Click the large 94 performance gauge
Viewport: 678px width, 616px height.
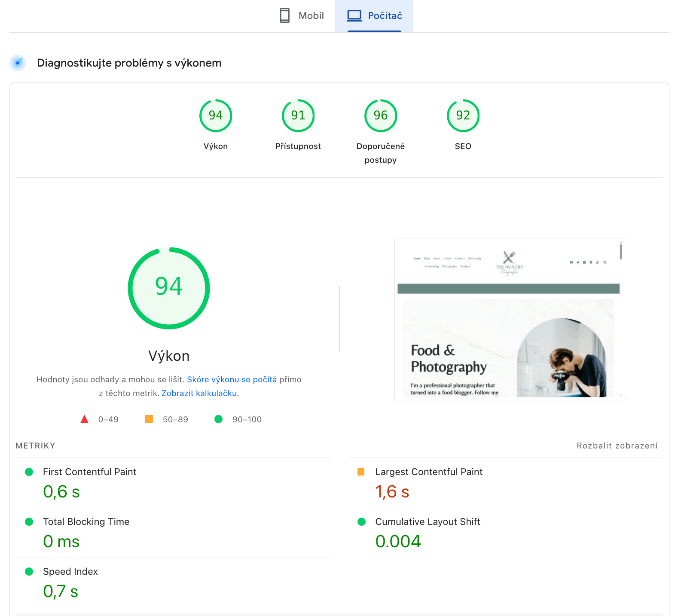coord(169,288)
